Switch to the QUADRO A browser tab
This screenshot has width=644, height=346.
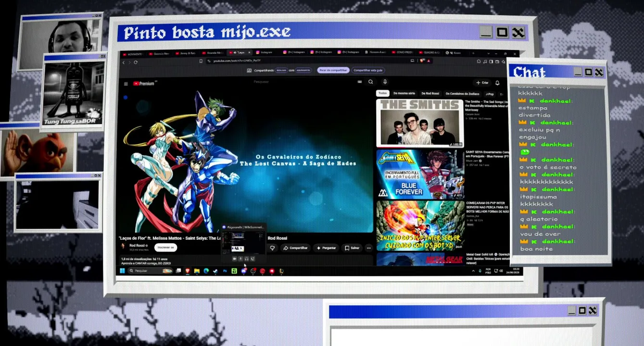point(430,52)
